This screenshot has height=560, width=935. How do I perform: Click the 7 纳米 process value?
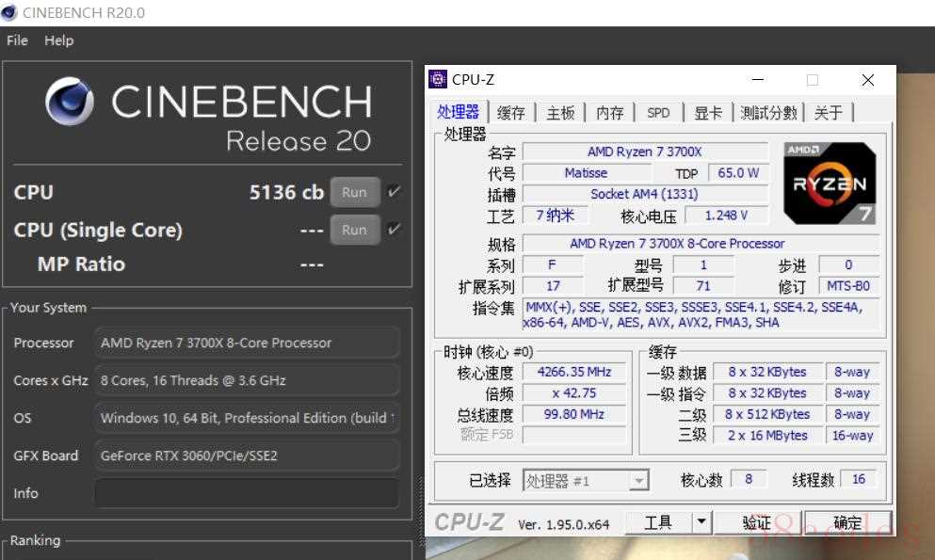tap(556, 216)
